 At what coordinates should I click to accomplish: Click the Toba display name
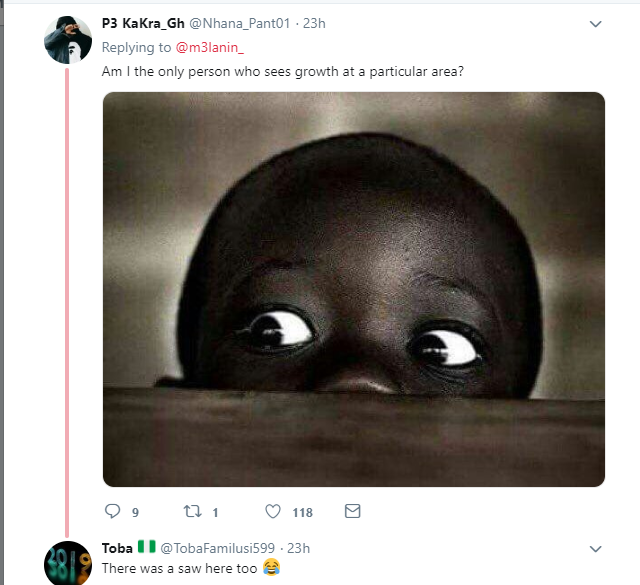[x=117, y=548]
